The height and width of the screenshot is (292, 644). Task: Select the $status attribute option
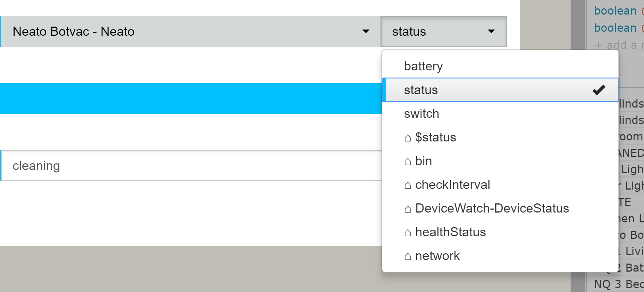(500, 137)
